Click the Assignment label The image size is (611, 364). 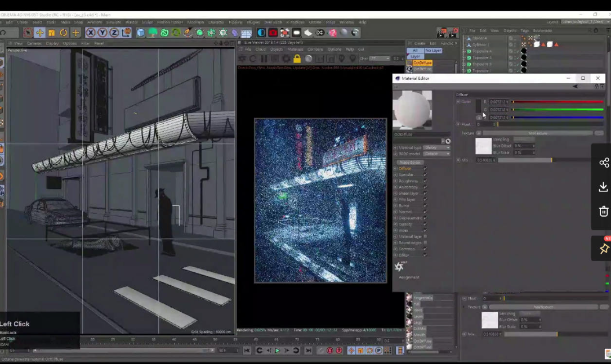[x=409, y=277]
